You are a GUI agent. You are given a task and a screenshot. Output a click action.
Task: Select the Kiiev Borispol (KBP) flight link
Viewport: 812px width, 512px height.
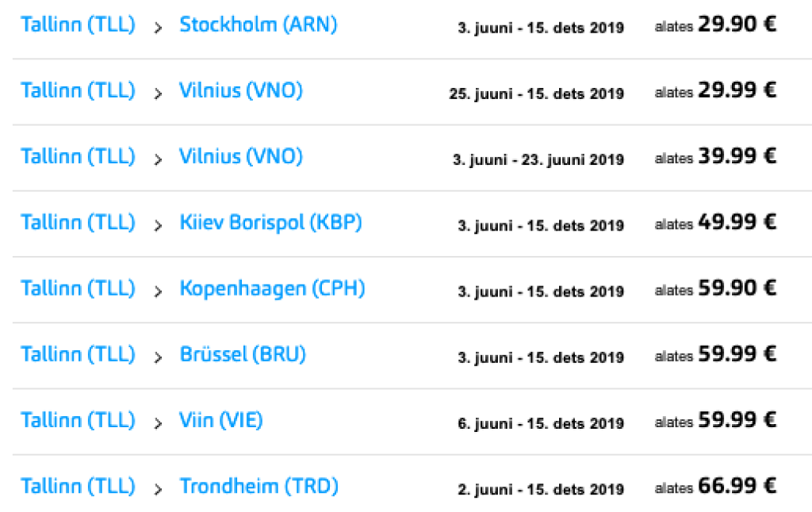(x=270, y=223)
